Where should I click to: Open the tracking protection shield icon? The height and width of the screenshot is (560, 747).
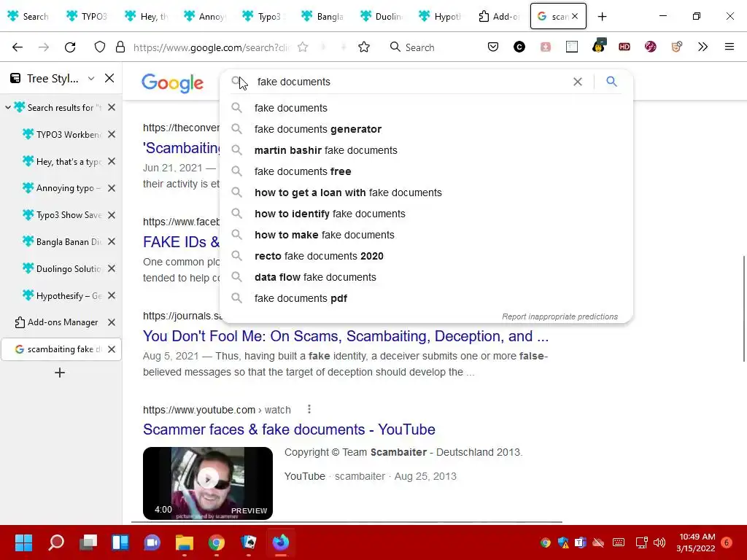coord(99,47)
